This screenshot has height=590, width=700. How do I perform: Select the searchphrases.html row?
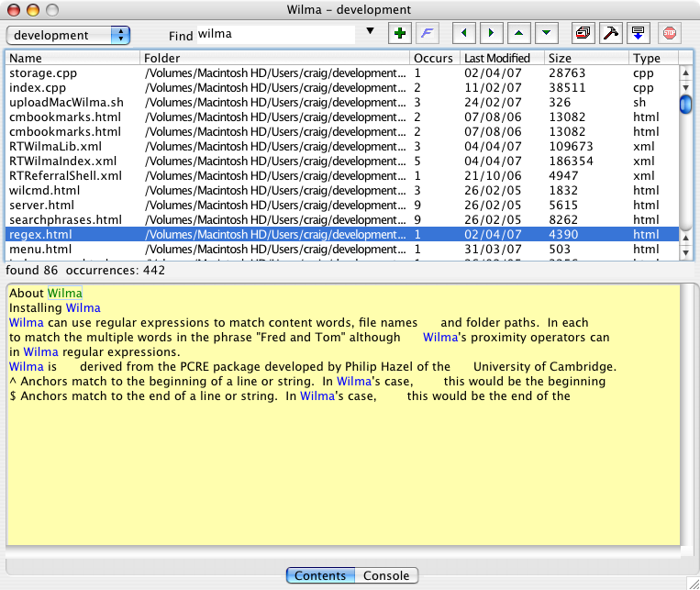click(342, 220)
